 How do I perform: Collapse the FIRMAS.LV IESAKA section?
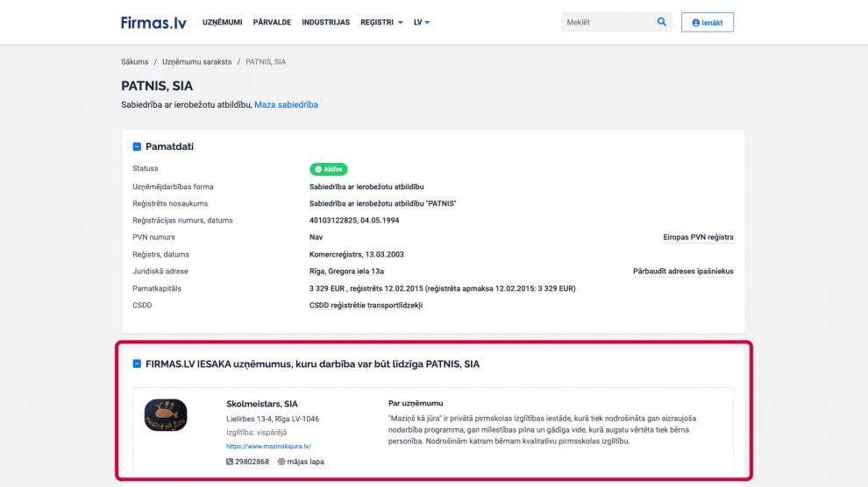[x=137, y=363]
